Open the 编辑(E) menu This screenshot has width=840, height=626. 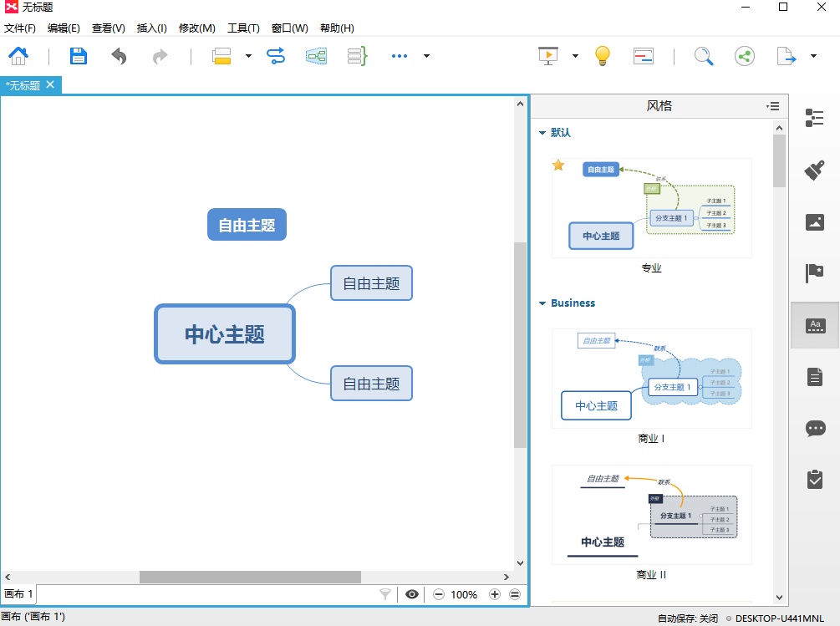[64, 28]
